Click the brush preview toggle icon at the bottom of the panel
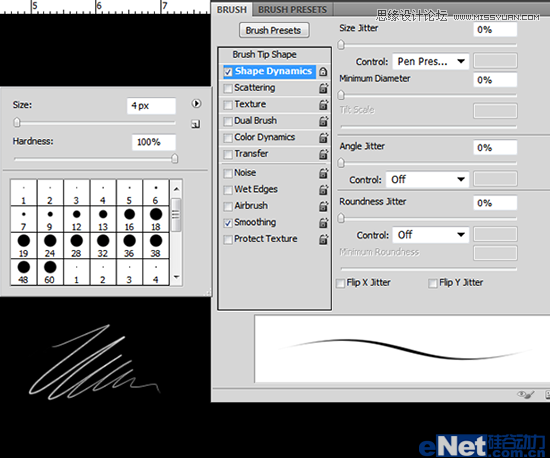This screenshot has width=550, height=458. (525, 395)
